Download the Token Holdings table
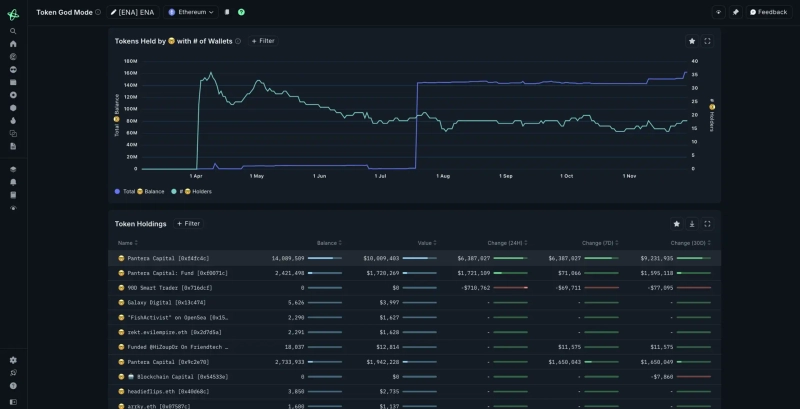 (x=692, y=224)
